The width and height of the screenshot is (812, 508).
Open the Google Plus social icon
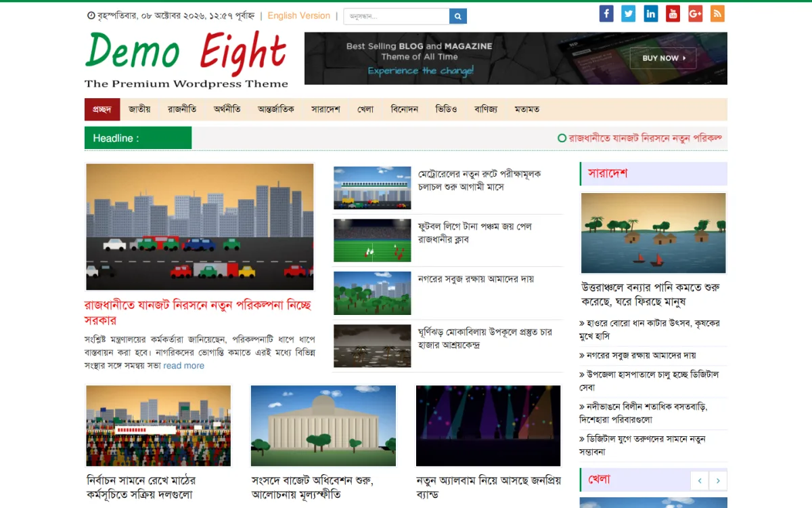pyautogui.click(x=695, y=14)
